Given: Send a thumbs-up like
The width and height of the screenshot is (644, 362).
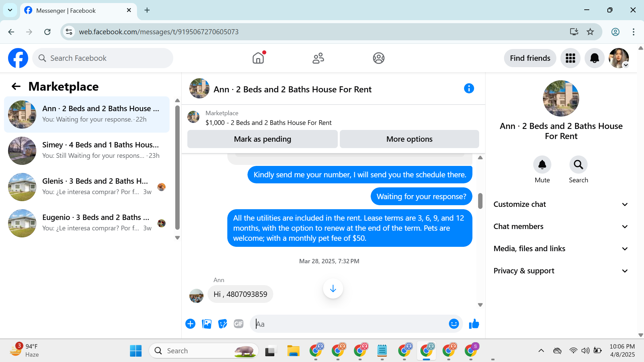Looking at the screenshot, I should pyautogui.click(x=474, y=324).
